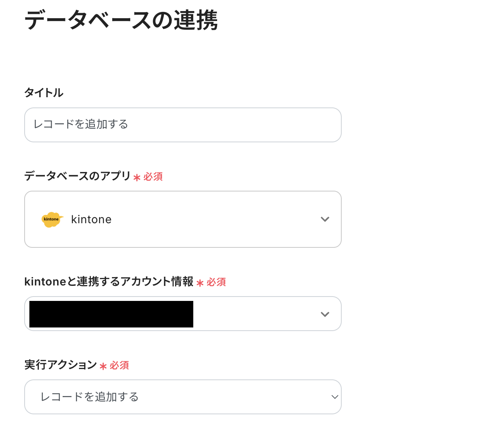The height and width of the screenshot is (448, 481).
Task: Click the red asterisk next to 実行アクション
Action: (103, 366)
